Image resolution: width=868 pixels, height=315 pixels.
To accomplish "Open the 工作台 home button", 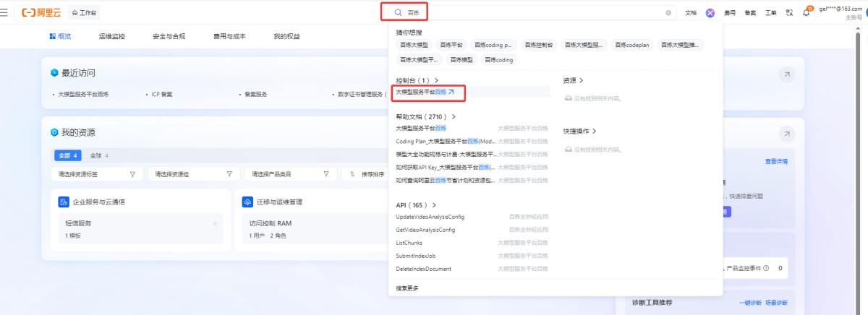I will pos(85,12).
